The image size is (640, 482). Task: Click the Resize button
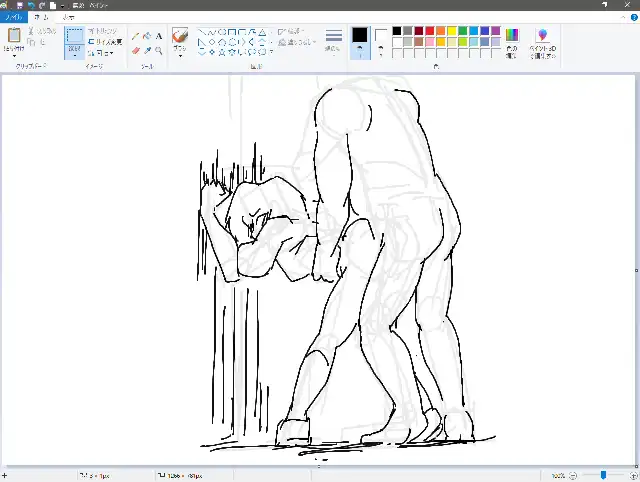click(x=106, y=42)
